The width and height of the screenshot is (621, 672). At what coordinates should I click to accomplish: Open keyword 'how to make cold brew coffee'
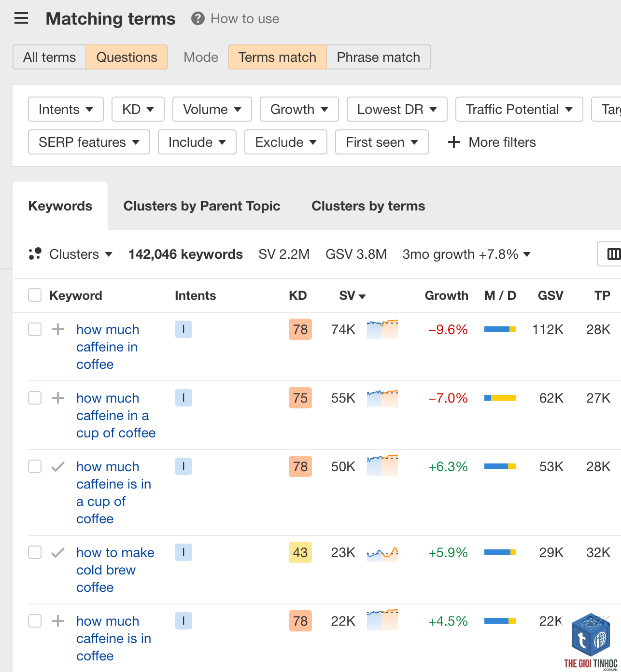(115, 570)
